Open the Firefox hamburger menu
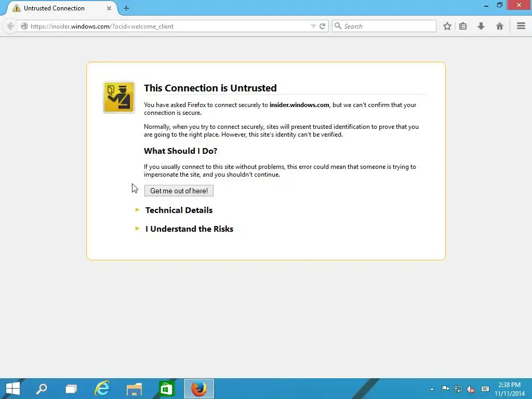The image size is (532, 399). coord(521,26)
